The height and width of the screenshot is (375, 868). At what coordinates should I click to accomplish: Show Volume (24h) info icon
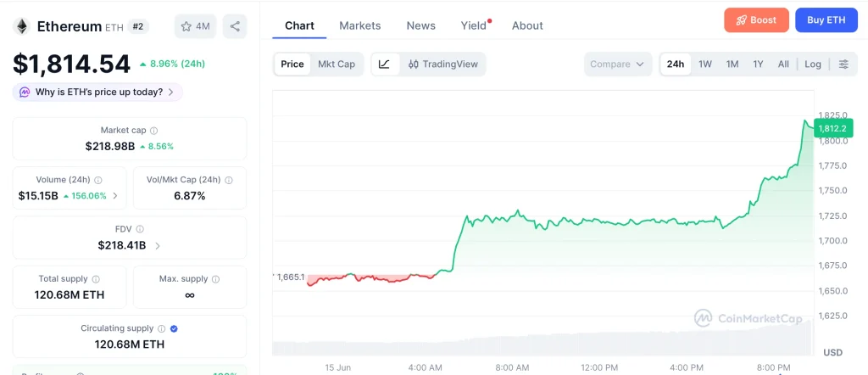(x=98, y=180)
